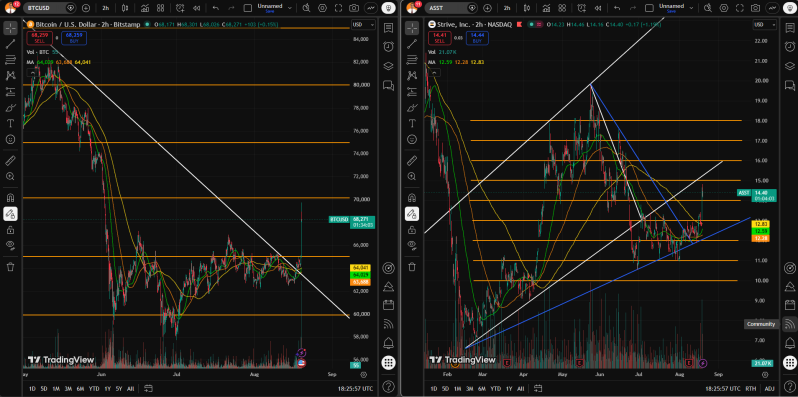
Task: Pick the text tool in the BTCUSD drawing toolbar
Action: (10, 123)
